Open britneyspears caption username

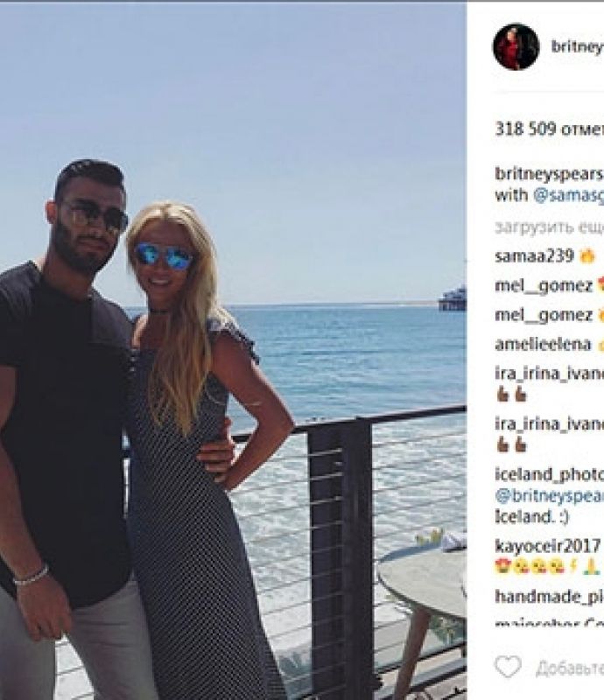(x=550, y=173)
